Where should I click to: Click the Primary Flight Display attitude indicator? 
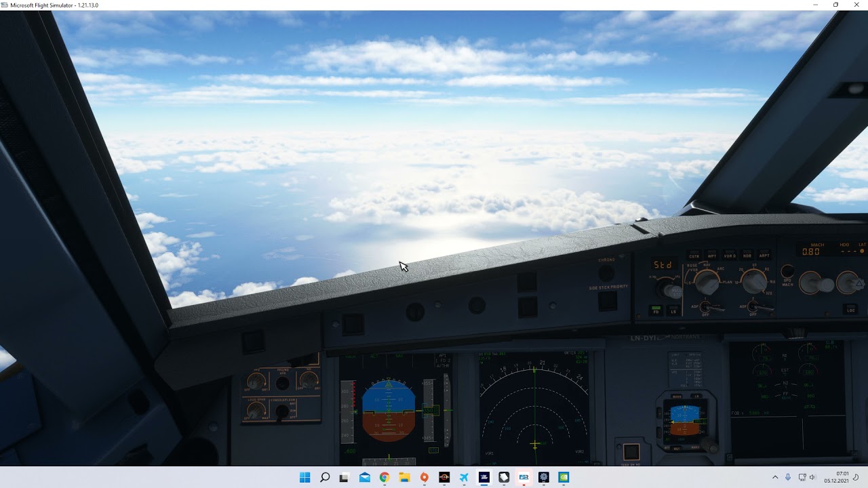tap(389, 411)
